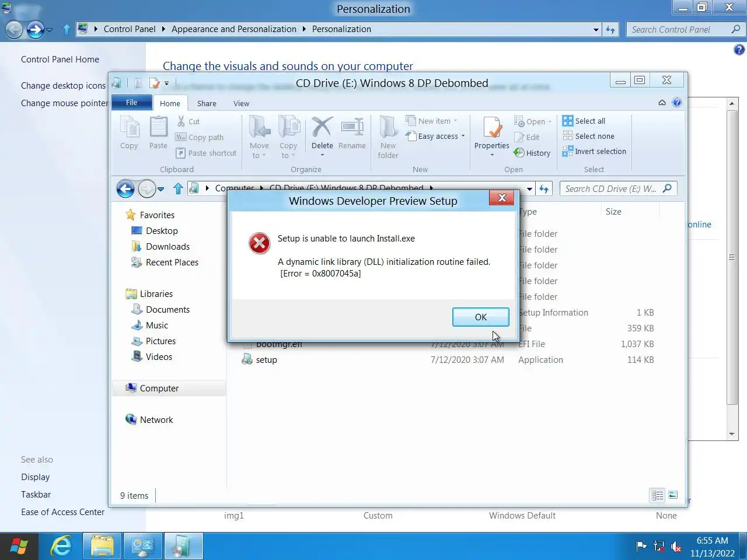The image size is (747, 560).
Task: Select the setup application file
Action: [266, 360]
